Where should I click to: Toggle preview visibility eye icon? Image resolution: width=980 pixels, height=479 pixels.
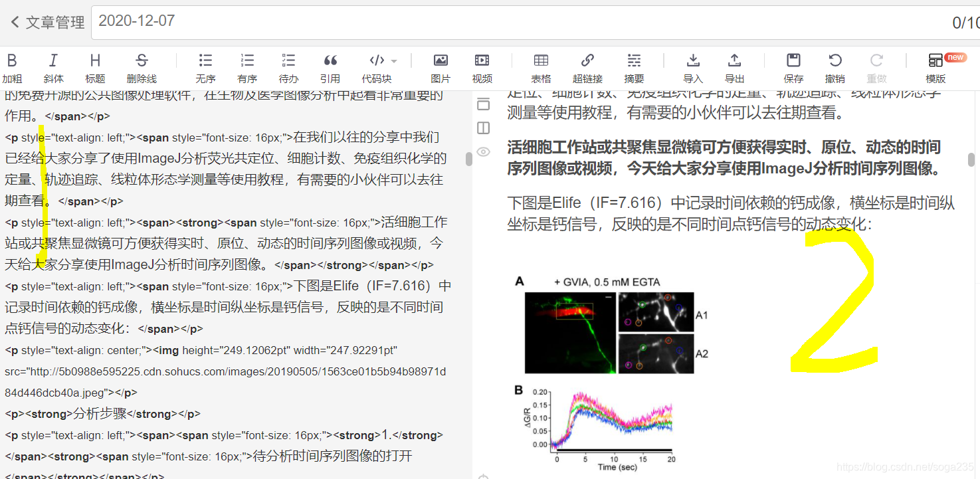coord(483,152)
